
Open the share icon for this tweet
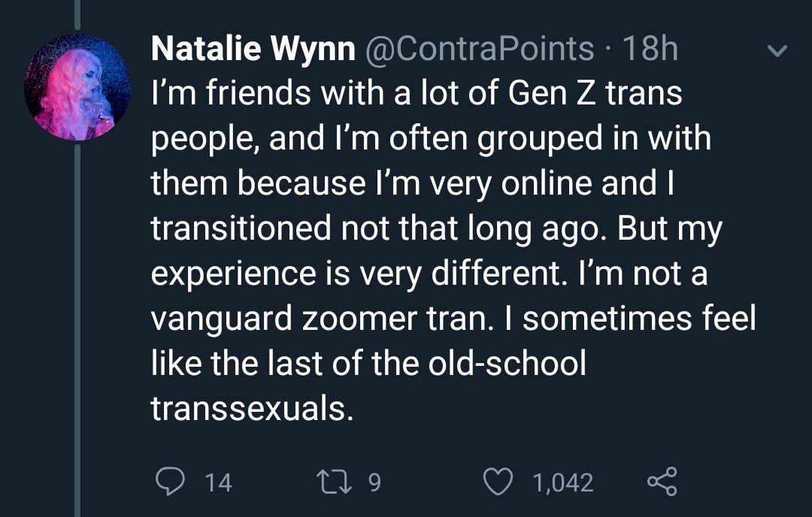(662, 481)
